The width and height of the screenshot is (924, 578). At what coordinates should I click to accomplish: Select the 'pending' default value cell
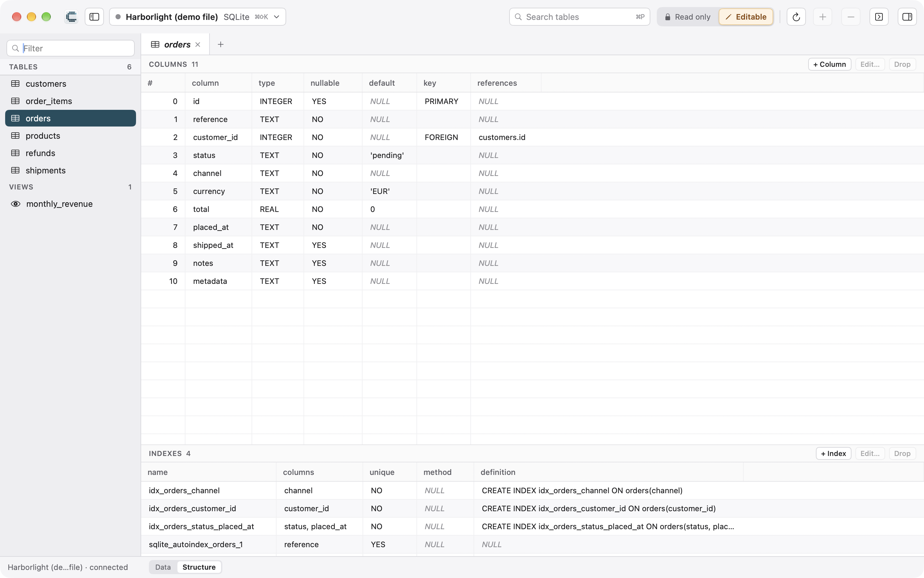click(x=389, y=155)
